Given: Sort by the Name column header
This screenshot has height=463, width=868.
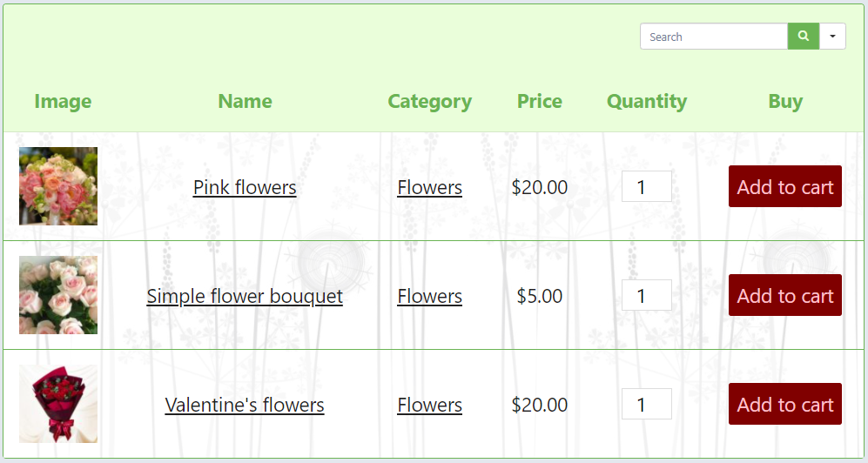Looking at the screenshot, I should (x=245, y=102).
